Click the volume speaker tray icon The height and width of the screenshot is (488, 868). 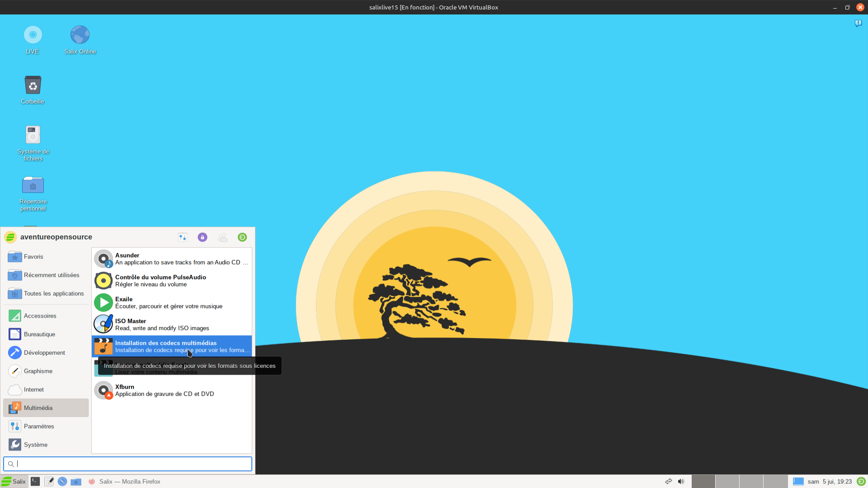tap(681, 482)
